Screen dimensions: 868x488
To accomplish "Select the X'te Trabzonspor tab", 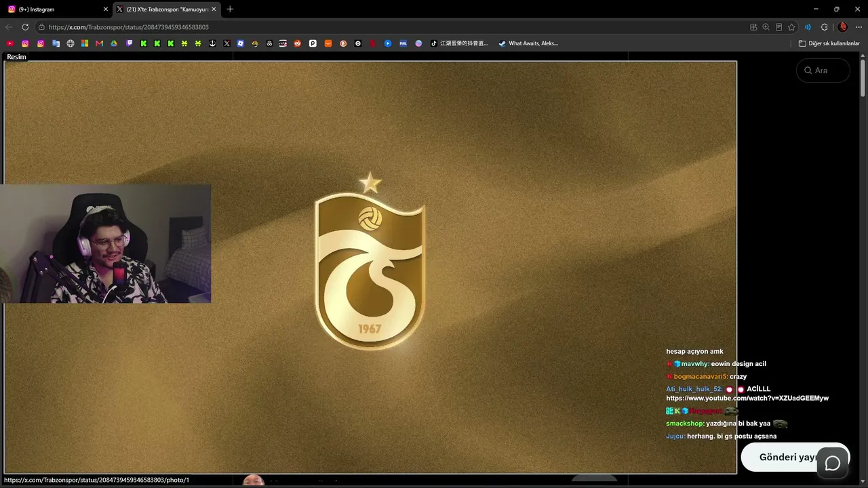I will (x=166, y=9).
